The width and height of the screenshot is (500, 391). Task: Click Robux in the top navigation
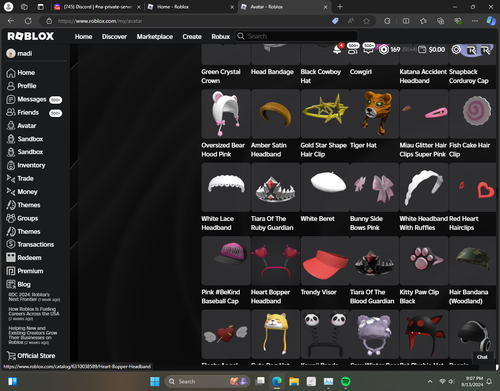(x=221, y=36)
